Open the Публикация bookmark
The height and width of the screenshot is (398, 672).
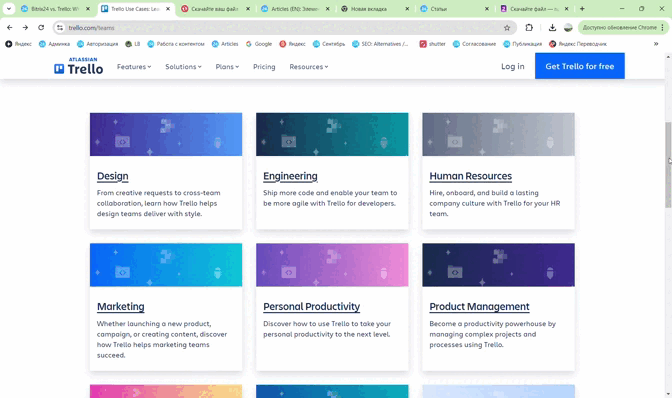click(x=522, y=44)
